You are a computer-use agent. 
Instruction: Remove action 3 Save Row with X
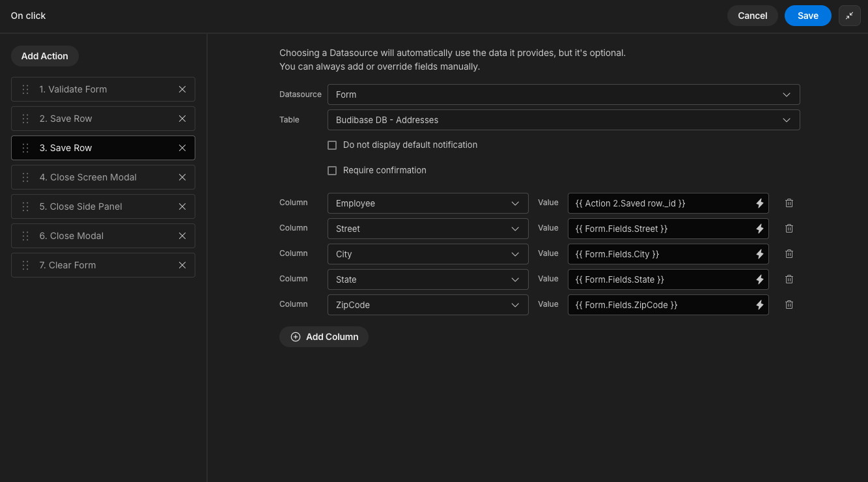[182, 148]
